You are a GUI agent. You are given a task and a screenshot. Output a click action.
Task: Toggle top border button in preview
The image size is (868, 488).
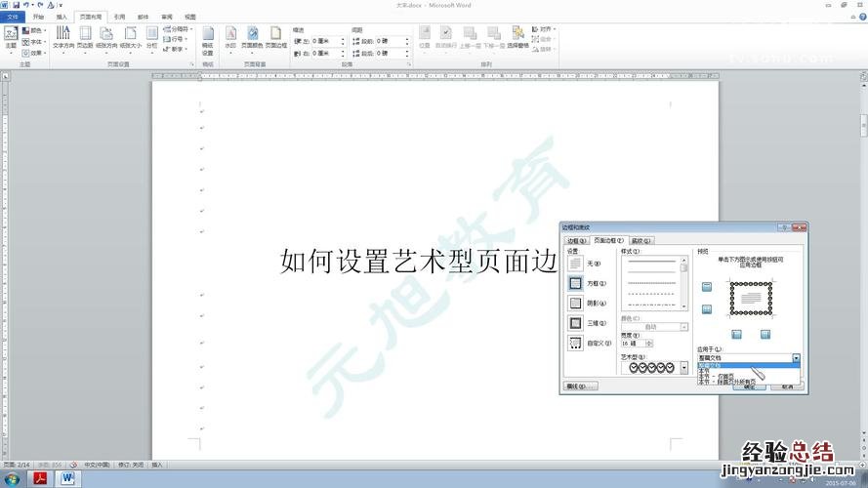point(707,287)
